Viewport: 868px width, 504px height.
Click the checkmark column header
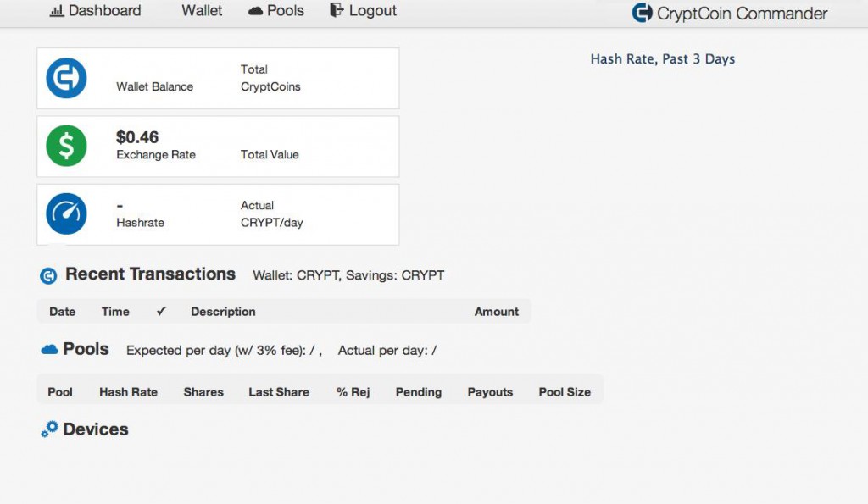(x=161, y=312)
